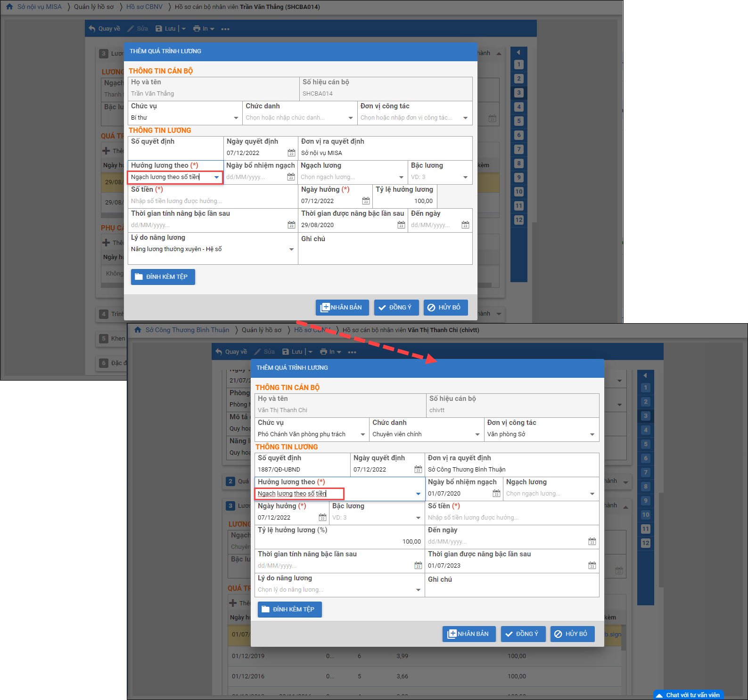Open the Chat với tư vấn viên widget

[x=688, y=695]
